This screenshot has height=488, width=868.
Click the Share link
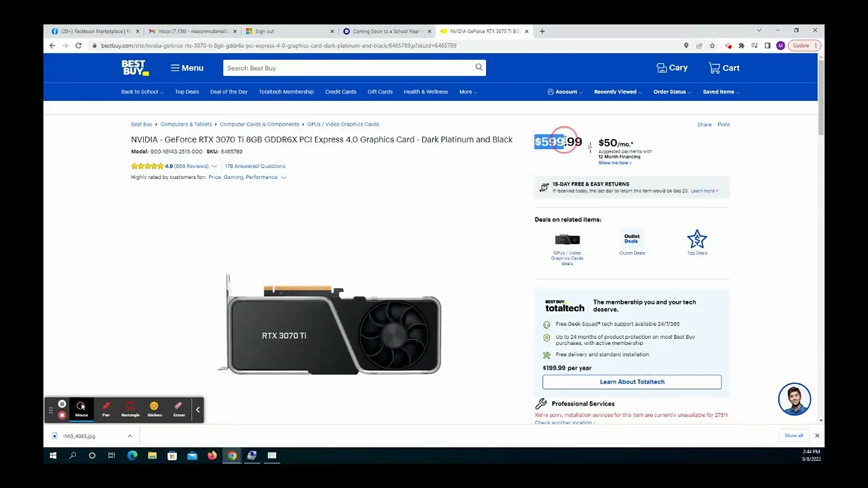(x=705, y=125)
